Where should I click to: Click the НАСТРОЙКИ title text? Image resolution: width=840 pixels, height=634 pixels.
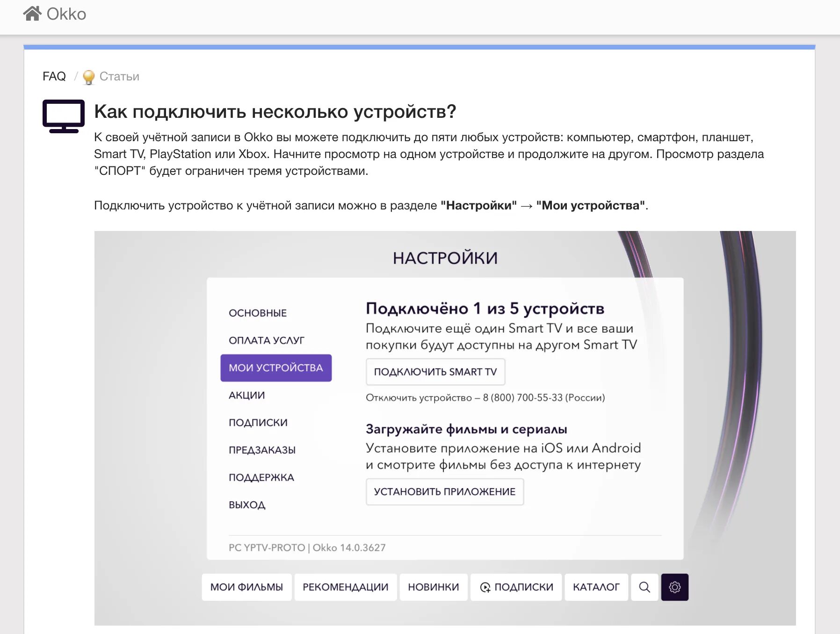pyautogui.click(x=445, y=258)
